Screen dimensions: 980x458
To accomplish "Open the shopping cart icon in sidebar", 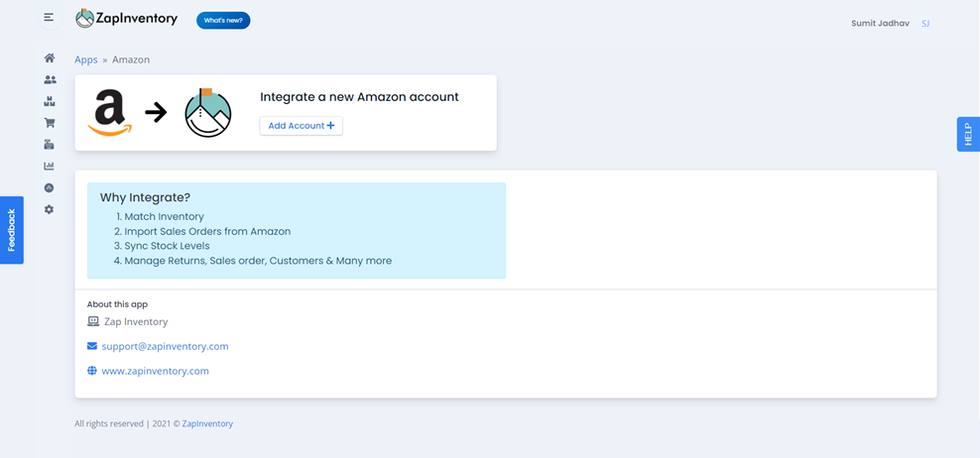I will coord(50,123).
